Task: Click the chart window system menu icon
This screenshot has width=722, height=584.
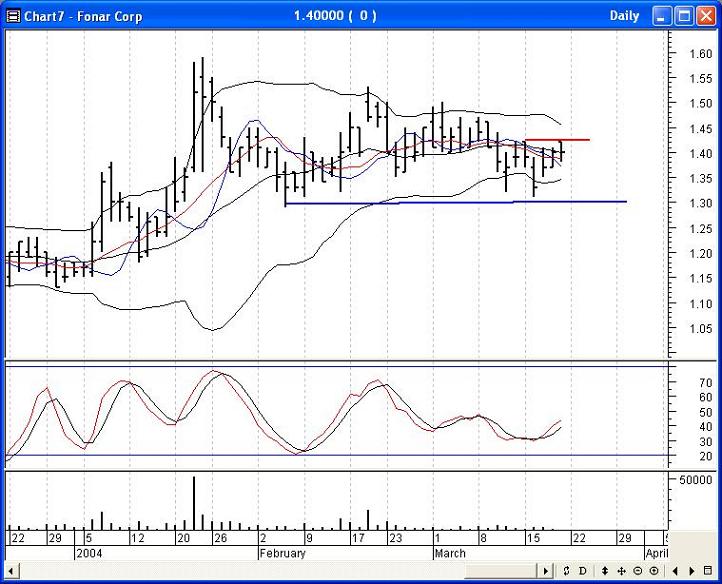Action: point(14,17)
